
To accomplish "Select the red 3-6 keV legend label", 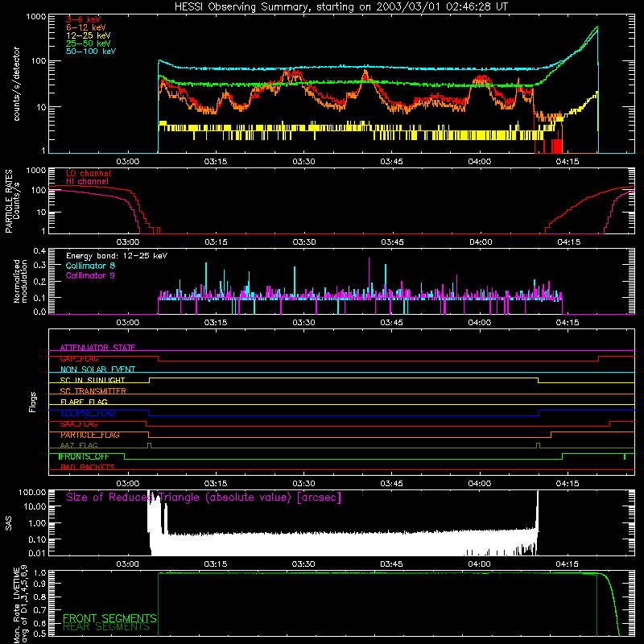I will click(x=83, y=19).
